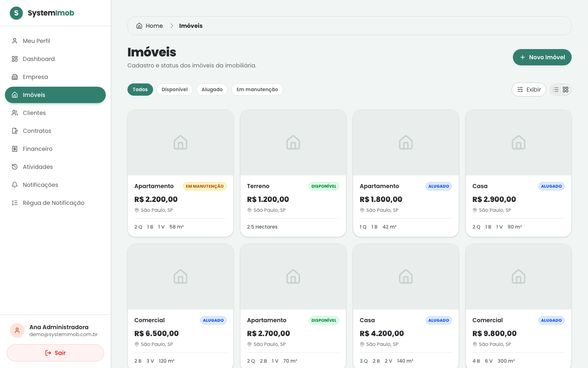Click the SystemImob logo icon

click(16, 13)
